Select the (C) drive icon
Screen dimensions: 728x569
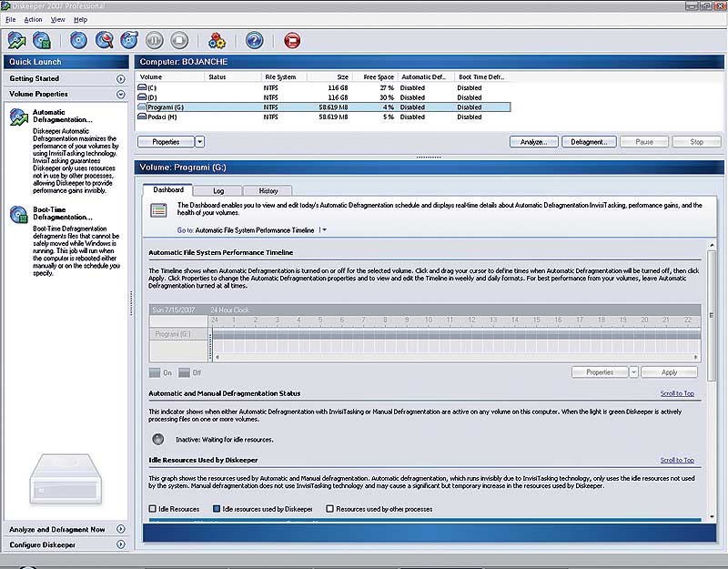142,87
